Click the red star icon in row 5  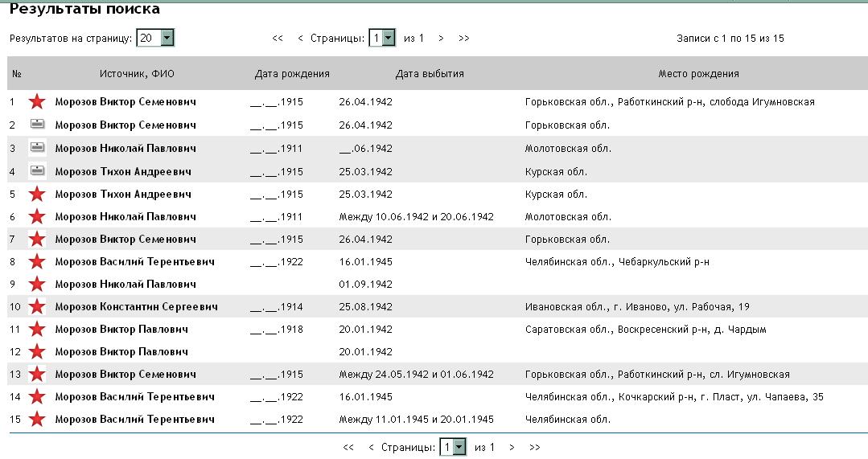pyautogui.click(x=37, y=194)
